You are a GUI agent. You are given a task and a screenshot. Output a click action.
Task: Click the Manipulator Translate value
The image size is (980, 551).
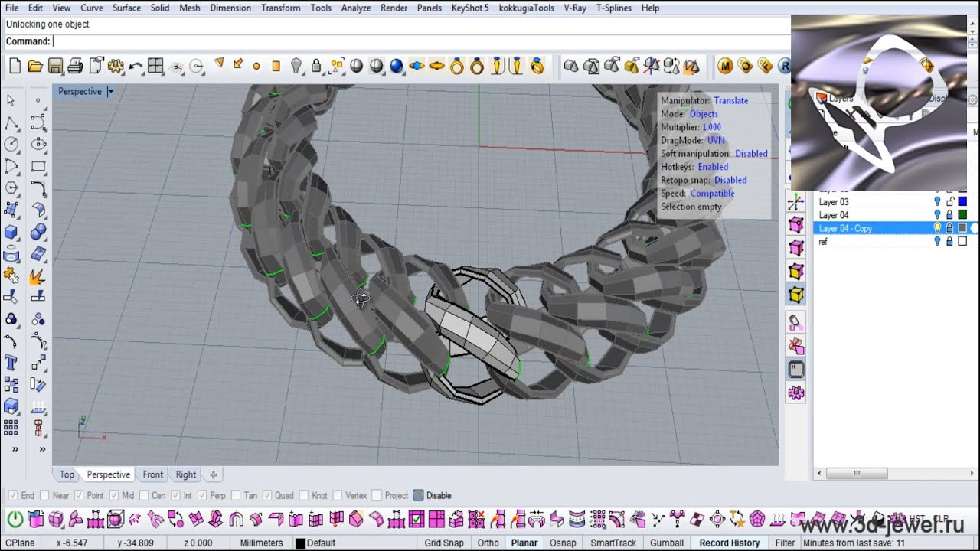pyautogui.click(x=731, y=100)
